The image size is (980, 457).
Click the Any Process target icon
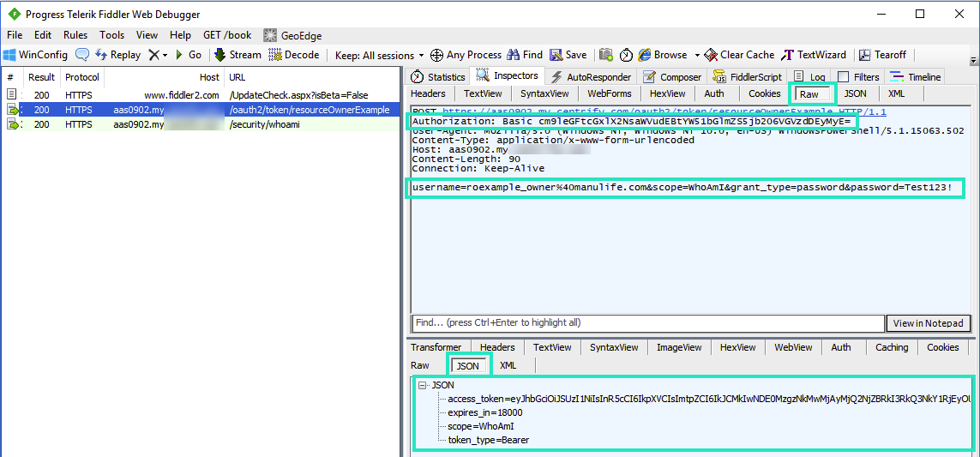[437, 55]
